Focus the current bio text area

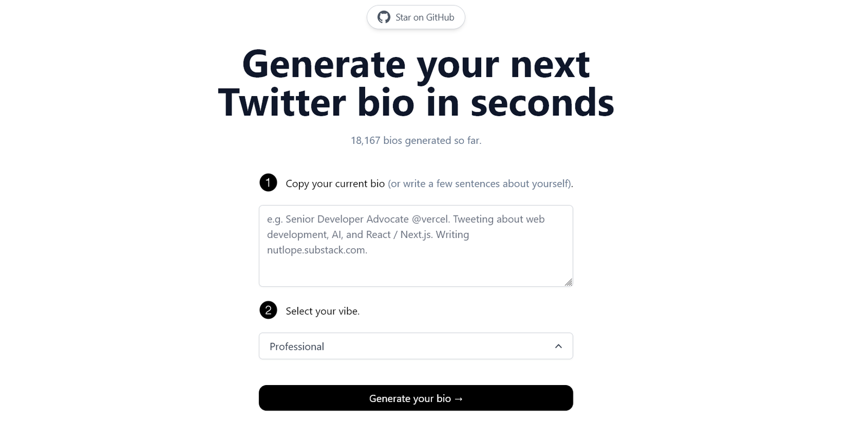click(x=416, y=246)
